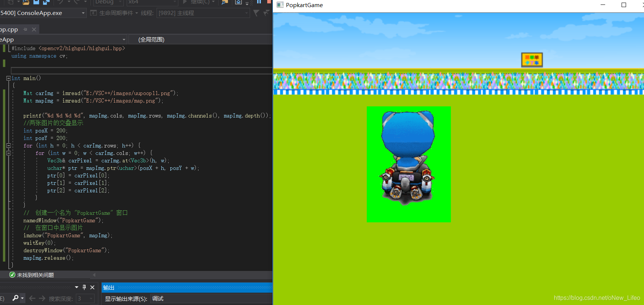Click the 'int posY = 200' line
The width and height of the screenshot is (644, 305).
[x=45, y=138]
